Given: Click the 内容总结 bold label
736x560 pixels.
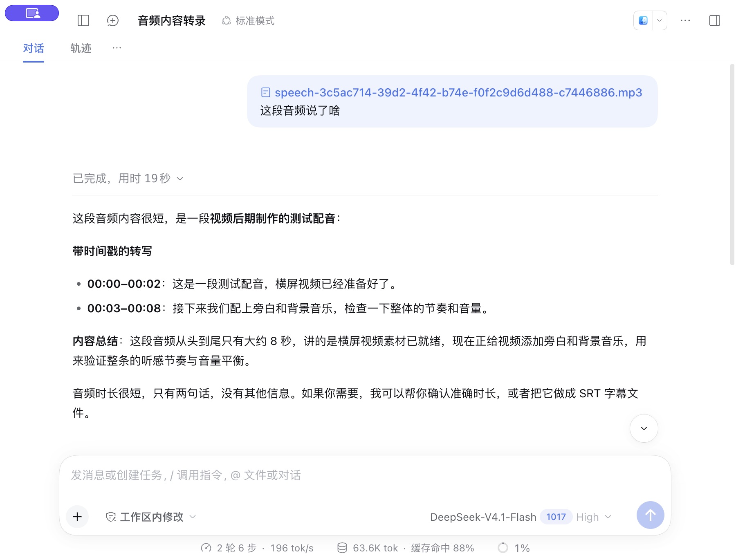Looking at the screenshot, I should pos(95,341).
